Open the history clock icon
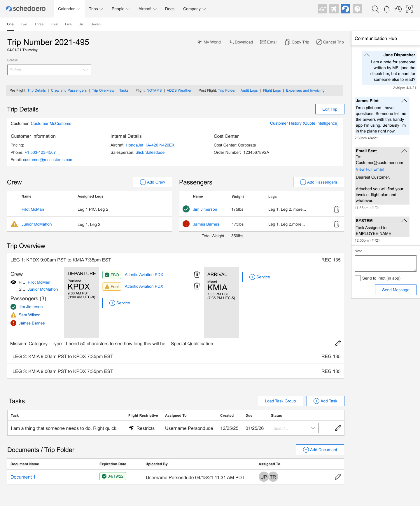Viewport: 420px width, 506px height. 398,9
